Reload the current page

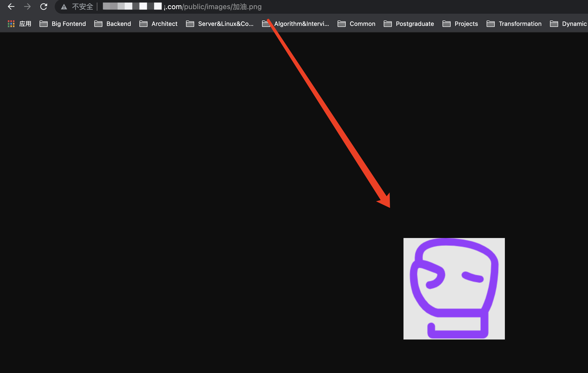[x=44, y=7]
